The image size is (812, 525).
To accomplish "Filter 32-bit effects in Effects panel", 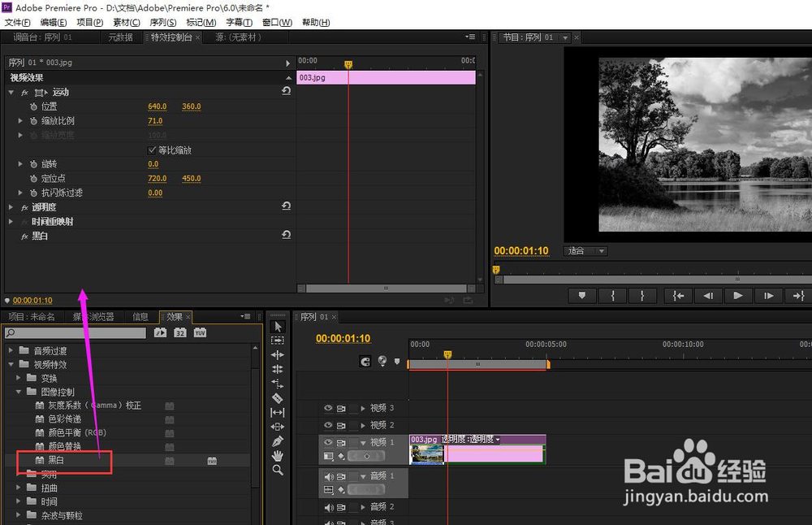I will (179, 332).
